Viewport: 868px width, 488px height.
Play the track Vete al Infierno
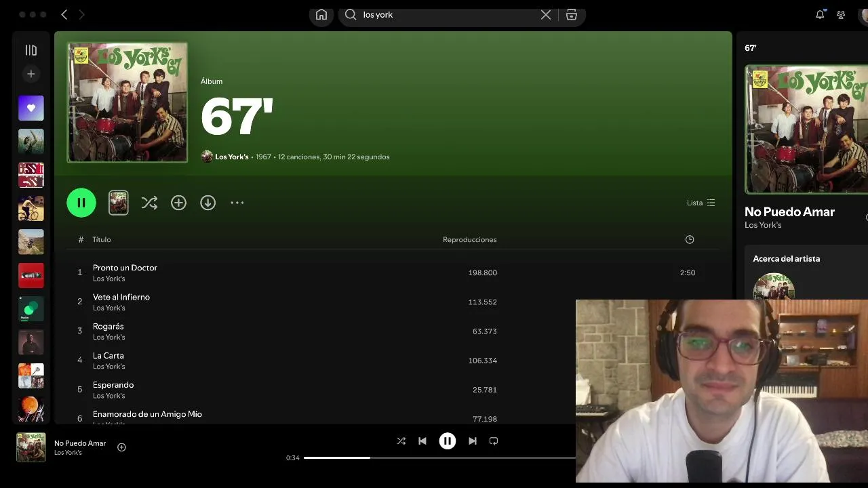(121, 297)
